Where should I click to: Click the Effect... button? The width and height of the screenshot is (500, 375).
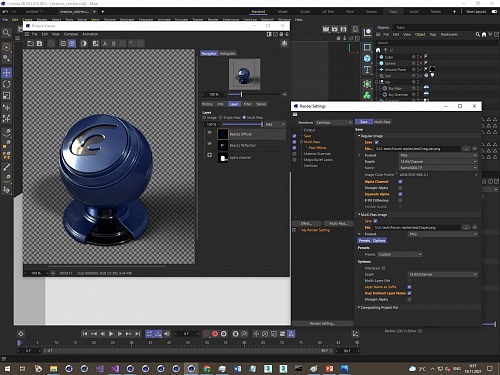click(307, 223)
